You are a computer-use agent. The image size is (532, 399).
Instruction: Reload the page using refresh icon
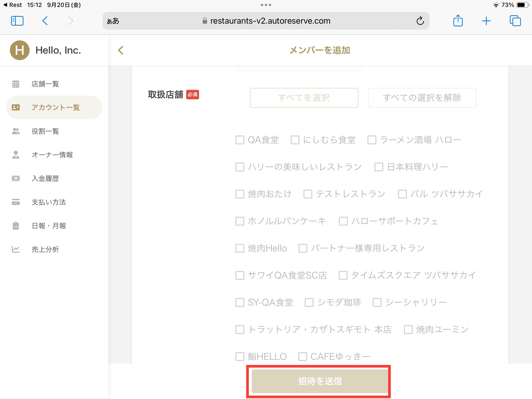(420, 21)
